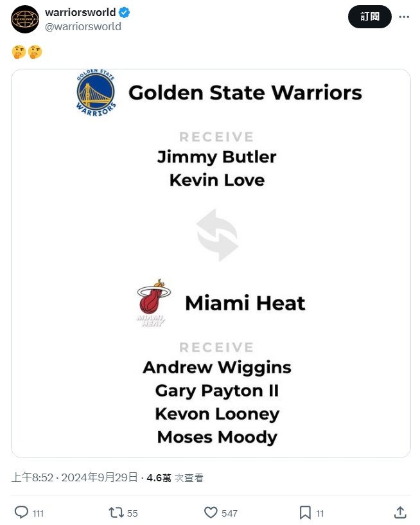420x525 pixels.
Task: Click the warriorsworld display name
Action: click(x=80, y=12)
